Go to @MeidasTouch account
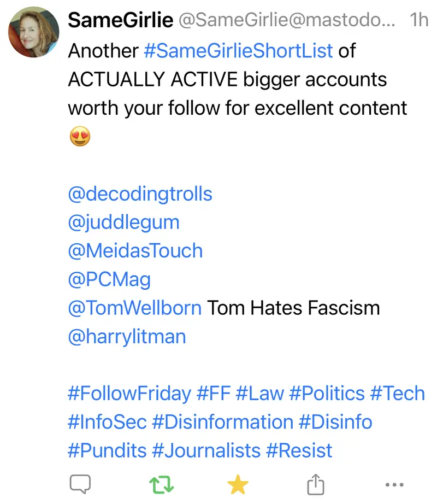This screenshot has width=437, height=504. coord(135,251)
